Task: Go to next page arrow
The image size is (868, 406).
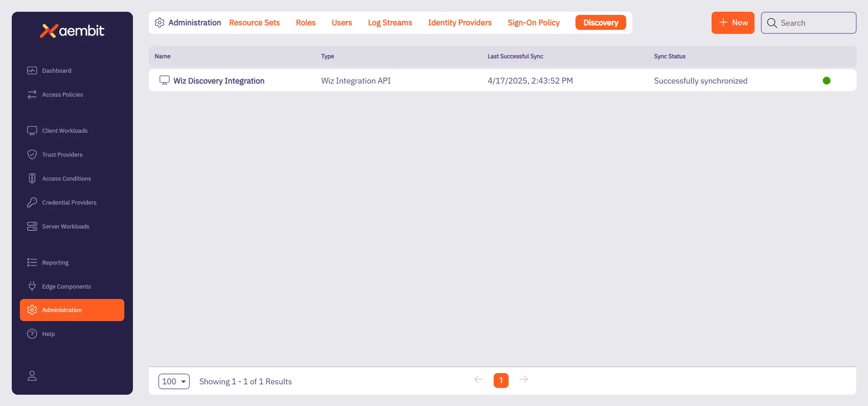Action: point(524,379)
